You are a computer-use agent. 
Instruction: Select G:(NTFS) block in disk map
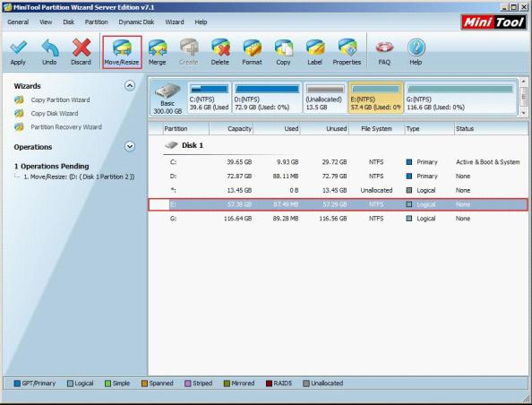(x=460, y=98)
